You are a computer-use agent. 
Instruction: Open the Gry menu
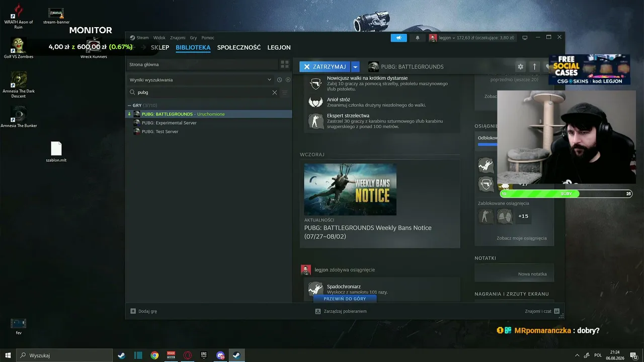tap(193, 38)
